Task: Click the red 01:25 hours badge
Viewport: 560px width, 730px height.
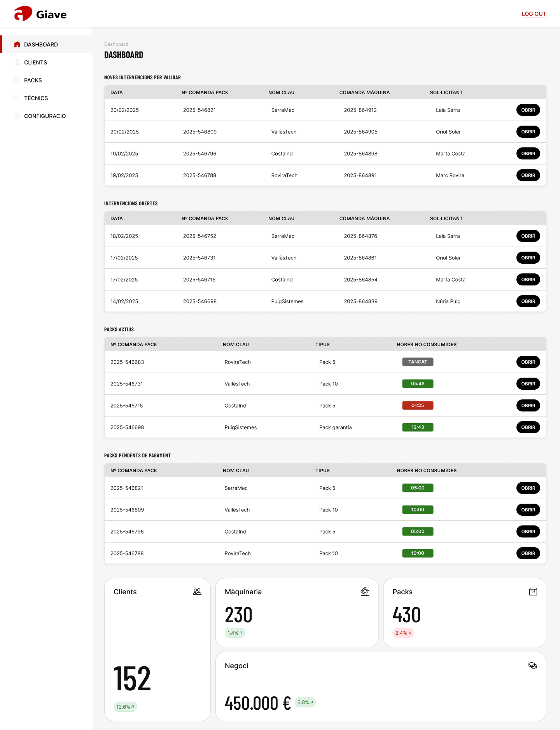Action: coord(418,406)
